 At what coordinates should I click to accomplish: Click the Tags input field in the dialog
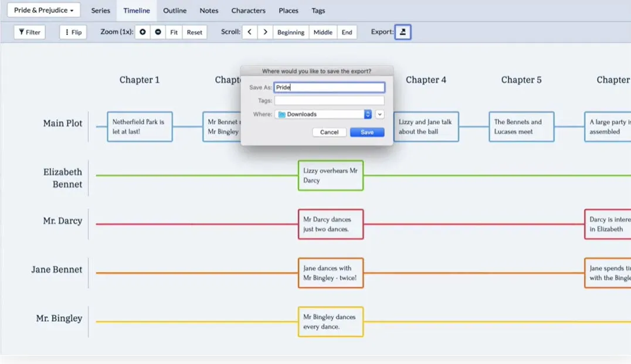(x=329, y=101)
